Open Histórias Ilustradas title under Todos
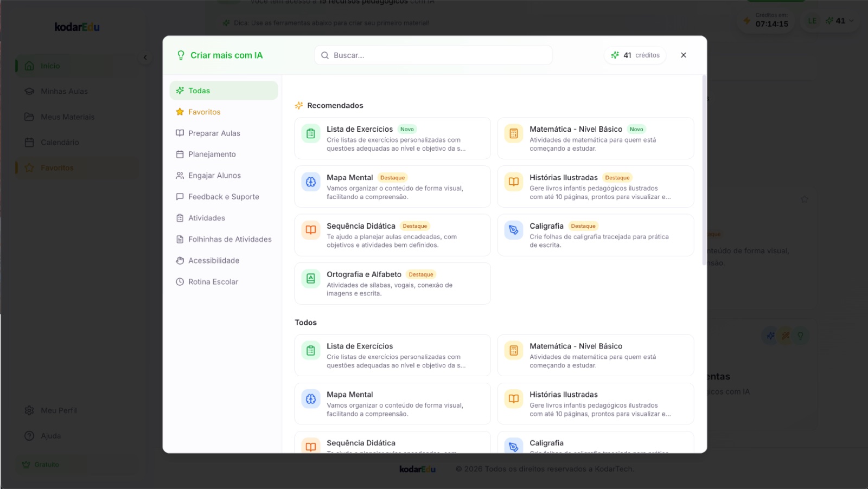Screen dimensions: 868x489 tap(564, 394)
